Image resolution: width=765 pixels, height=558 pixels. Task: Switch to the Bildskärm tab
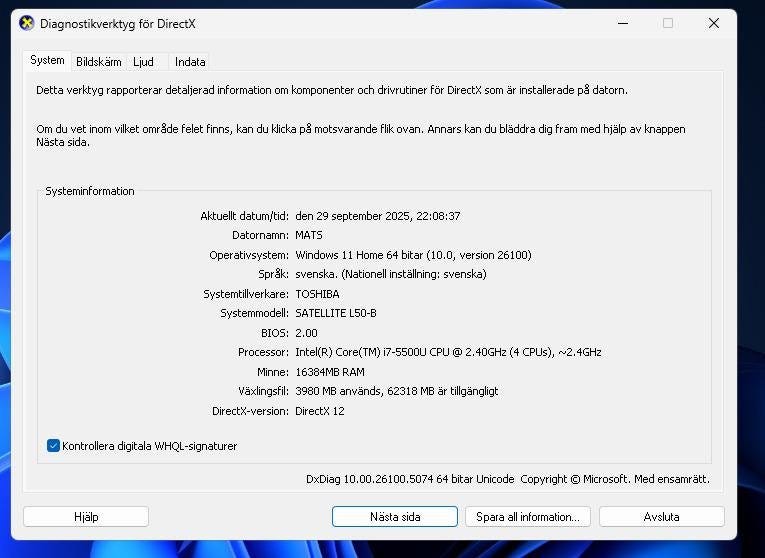click(x=99, y=62)
